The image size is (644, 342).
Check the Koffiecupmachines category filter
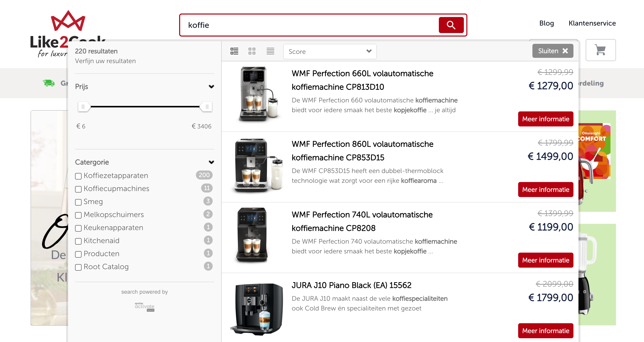pos(78,189)
